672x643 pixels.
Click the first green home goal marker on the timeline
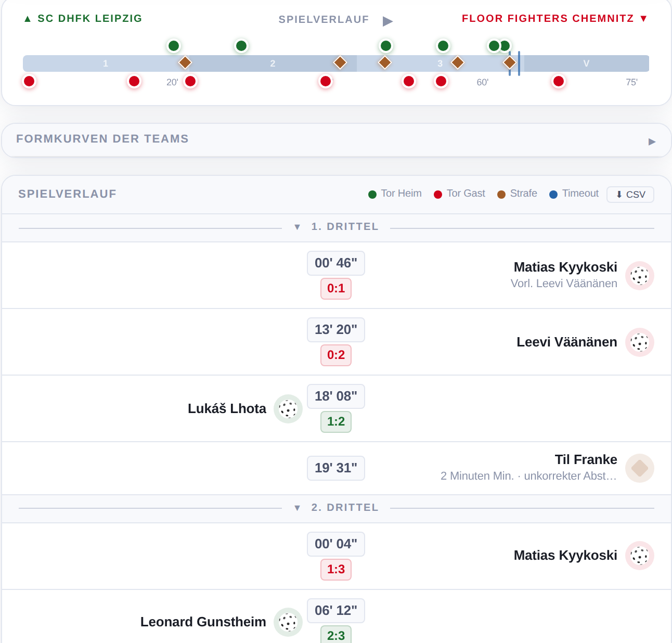point(174,46)
